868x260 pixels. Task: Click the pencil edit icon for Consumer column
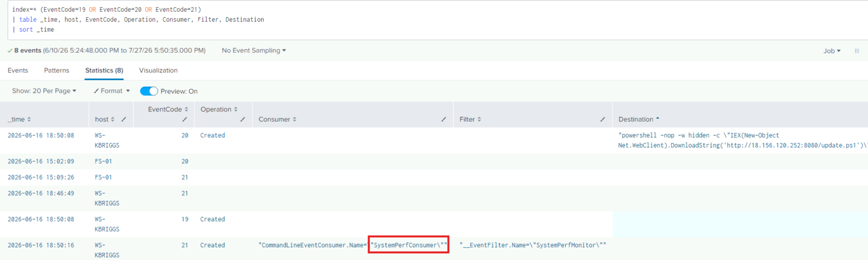[x=444, y=119]
